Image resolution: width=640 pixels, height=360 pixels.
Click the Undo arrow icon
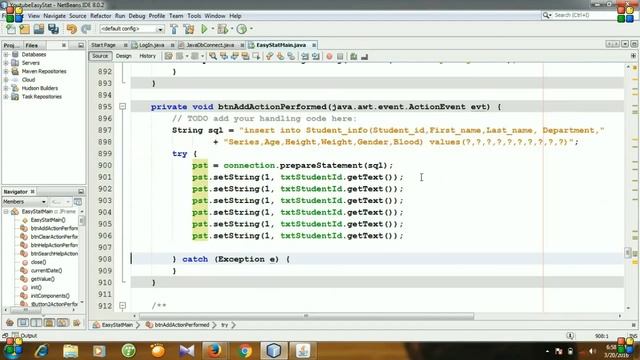[71, 29]
